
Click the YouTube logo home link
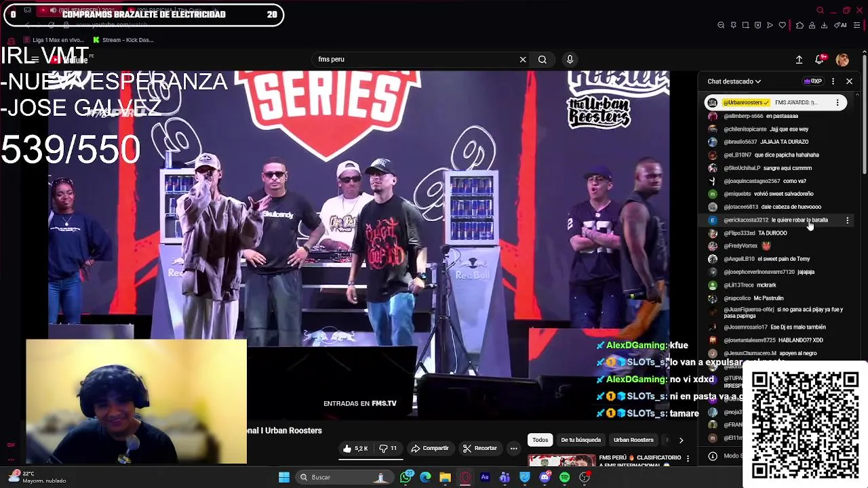click(x=71, y=60)
